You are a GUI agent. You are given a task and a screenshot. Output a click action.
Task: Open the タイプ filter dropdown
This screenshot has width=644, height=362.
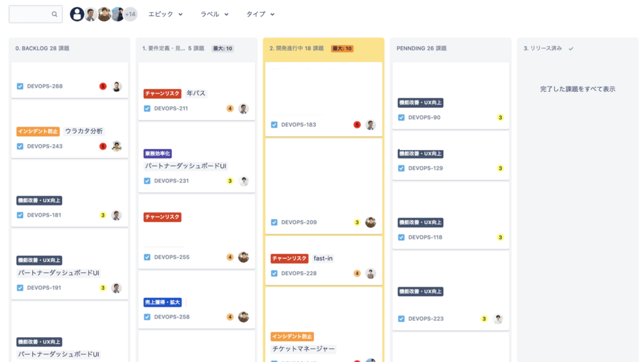click(261, 14)
